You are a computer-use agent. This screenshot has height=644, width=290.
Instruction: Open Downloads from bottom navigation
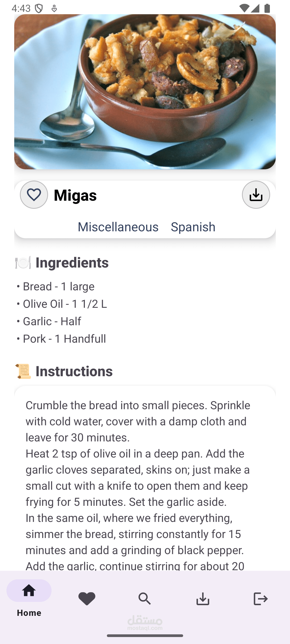(x=203, y=598)
